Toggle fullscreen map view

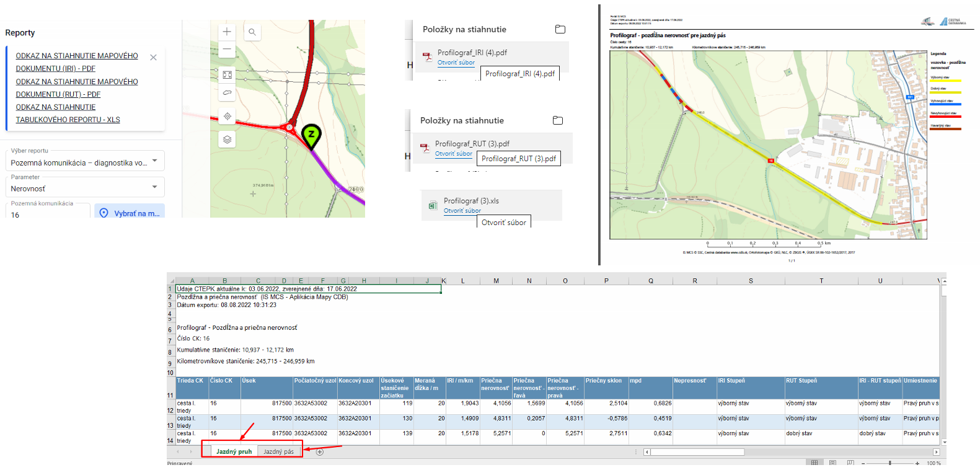click(x=227, y=75)
